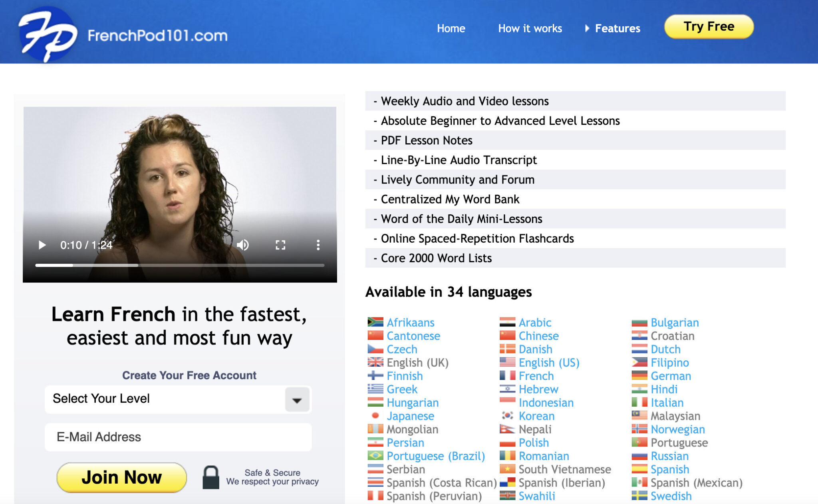Open the Afrikaans language link

(410, 322)
